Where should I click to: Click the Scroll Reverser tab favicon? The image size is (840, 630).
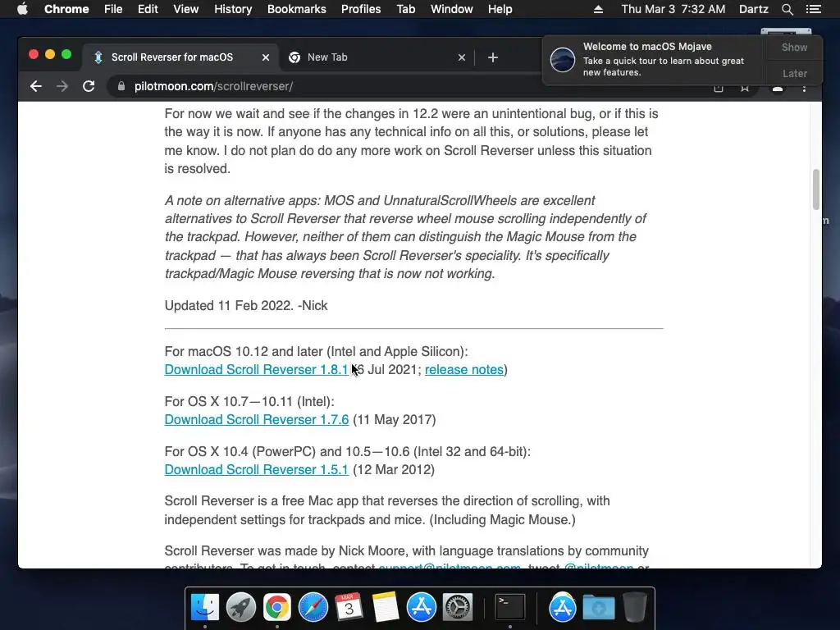coord(98,57)
